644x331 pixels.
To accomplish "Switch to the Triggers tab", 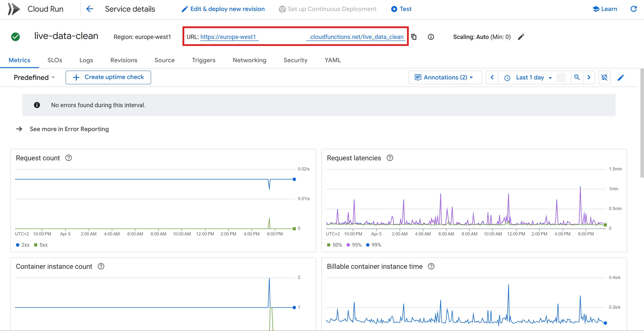I will [204, 60].
